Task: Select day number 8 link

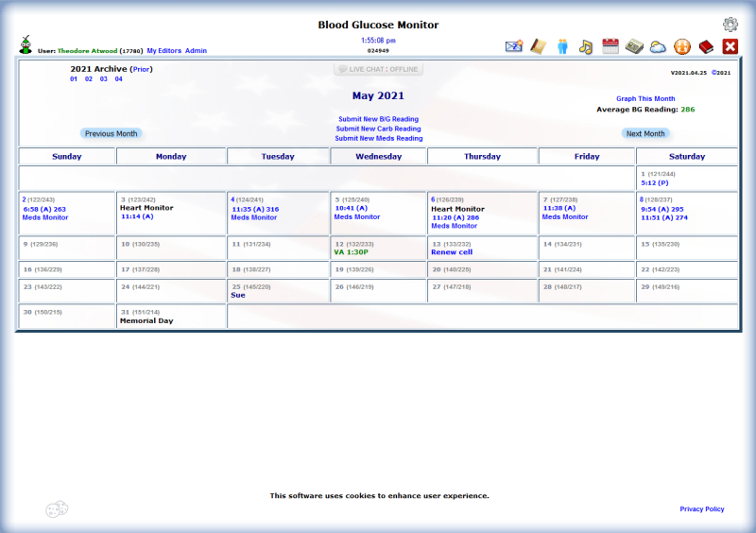Action: (642, 199)
